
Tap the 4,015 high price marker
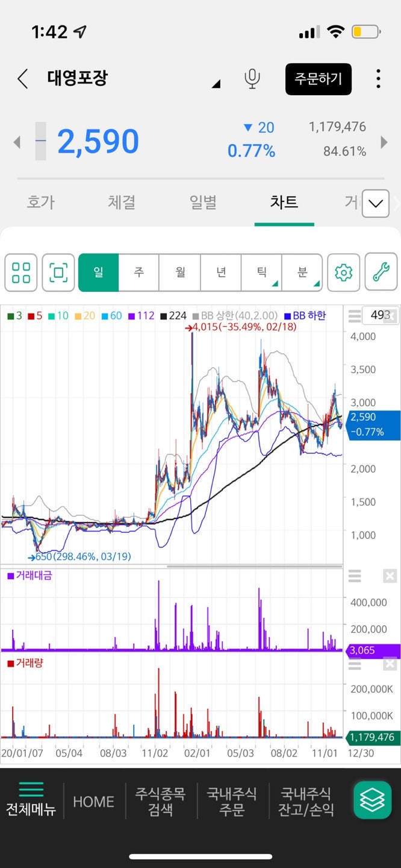240,327
